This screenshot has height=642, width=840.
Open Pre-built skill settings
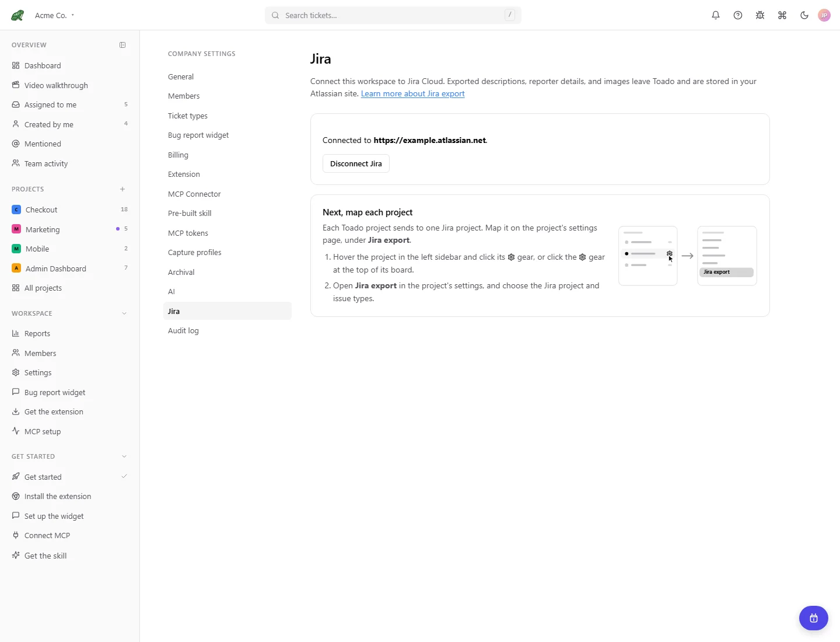228,213
